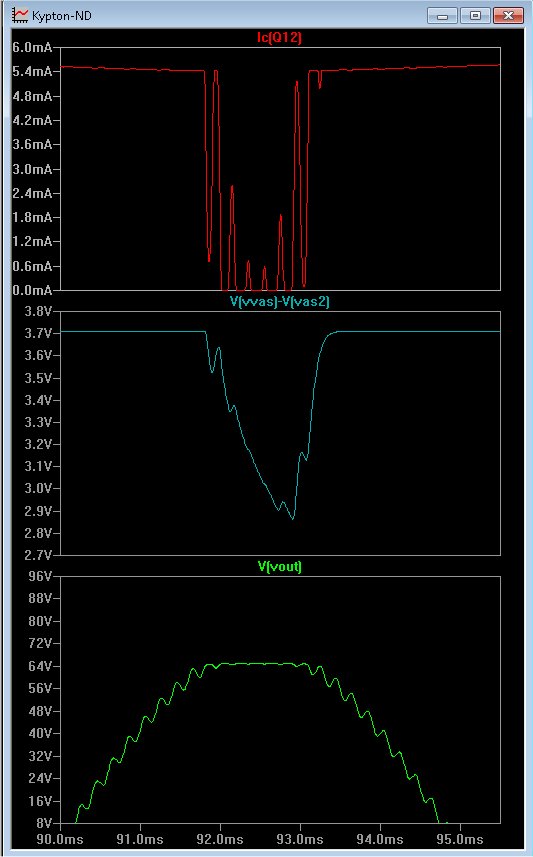Click the 88V axis label
Screen dimensions: 533x857
[40, 598]
